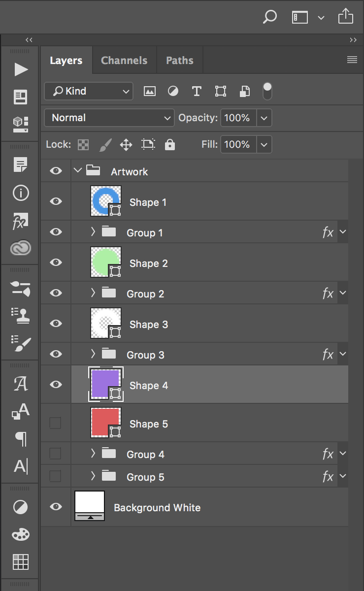Filter for adjustment layers icon
364x591 pixels.
coord(173,91)
